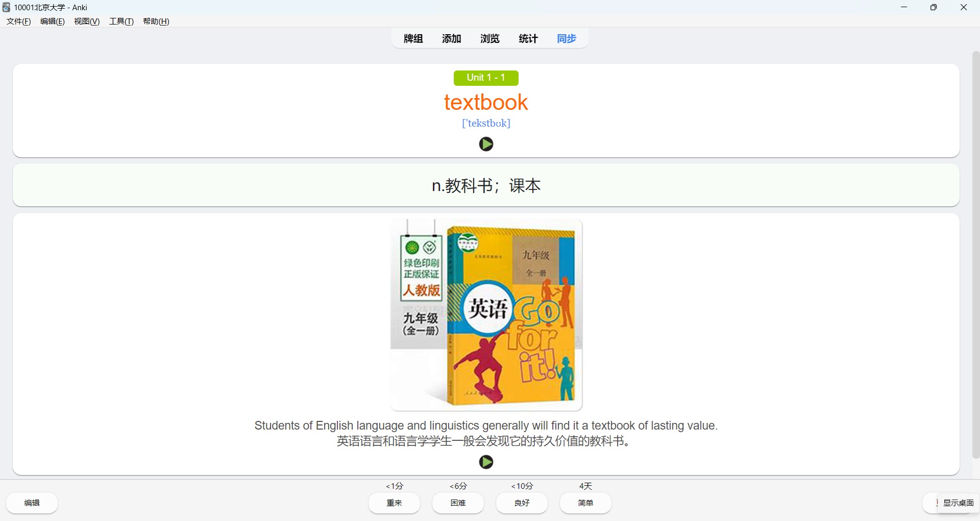Viewport: 980px width, 521px height.
Task: Click the <6分 interval label
Action: coord(458,486)
